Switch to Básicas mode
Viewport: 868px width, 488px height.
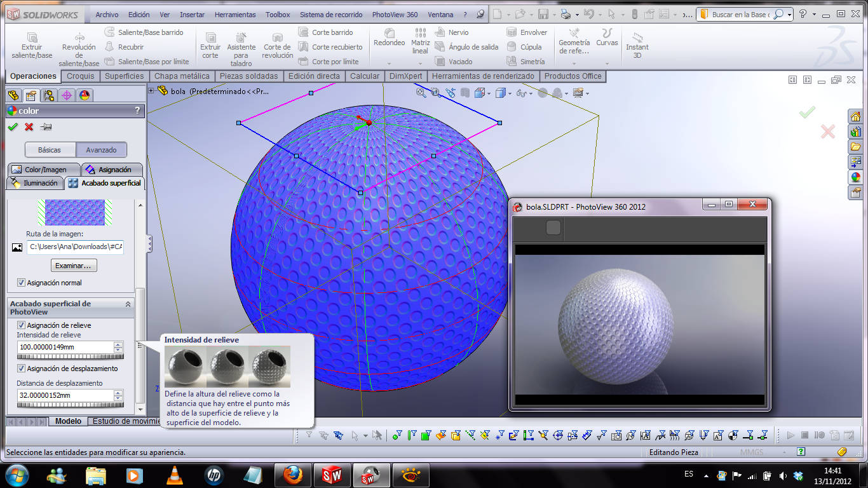pyautogui.click(x=50, y=150)
